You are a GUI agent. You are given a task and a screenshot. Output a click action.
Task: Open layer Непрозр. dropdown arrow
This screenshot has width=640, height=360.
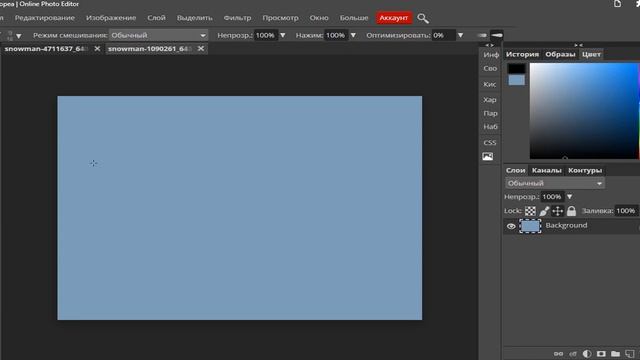click(x=569, y=197)
